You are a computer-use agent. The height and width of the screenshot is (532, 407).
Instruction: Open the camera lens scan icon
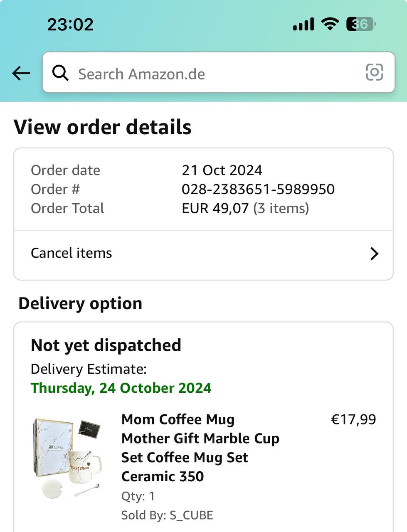(374, 73)
